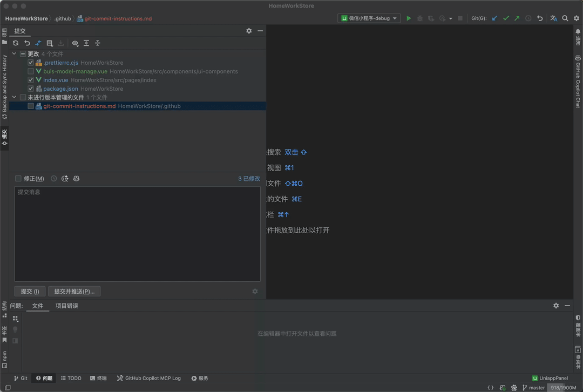Screen dimensions: 583x392
Task: Open Backup and Sync History panel
Action: pos(4,86)
